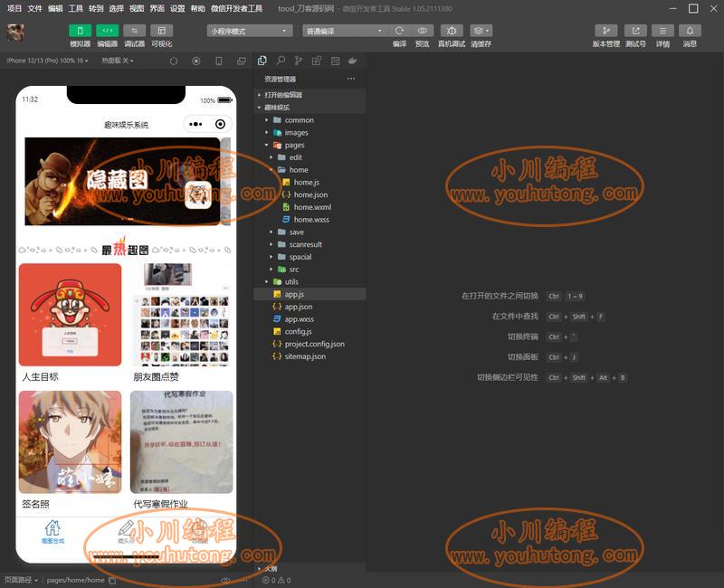
Task: Toggle the editor panel button
Action: [x=107, y=31]
